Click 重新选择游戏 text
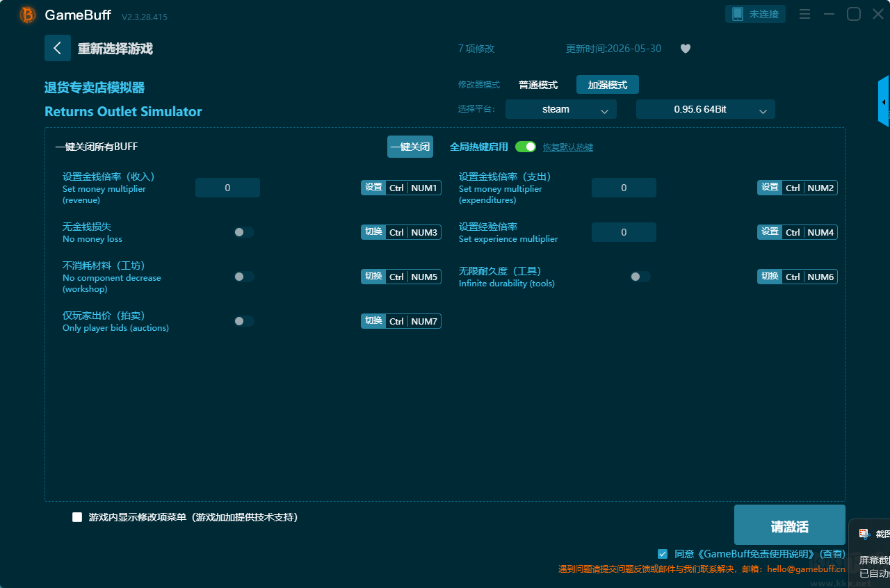Screen dimensions: 890x588 click(115, 49)
